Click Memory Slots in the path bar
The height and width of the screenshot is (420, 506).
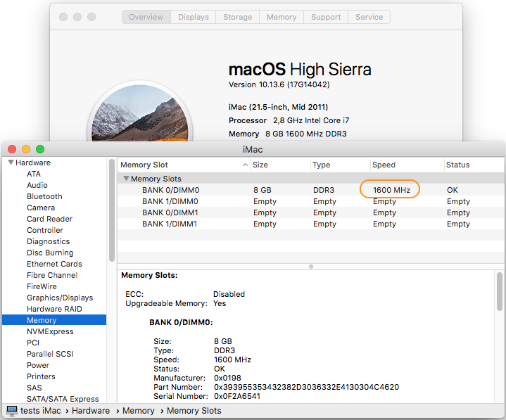pos(194,411)
